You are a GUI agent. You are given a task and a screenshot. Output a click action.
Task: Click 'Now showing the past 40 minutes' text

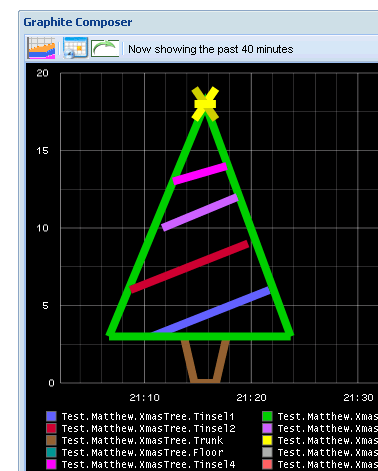211,49
